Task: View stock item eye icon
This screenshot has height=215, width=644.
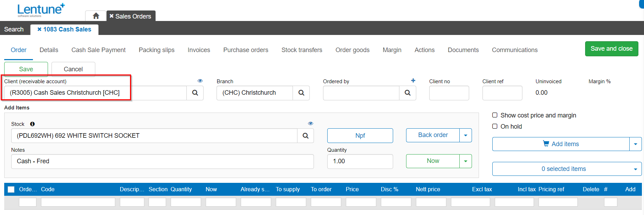Action: 310,123
